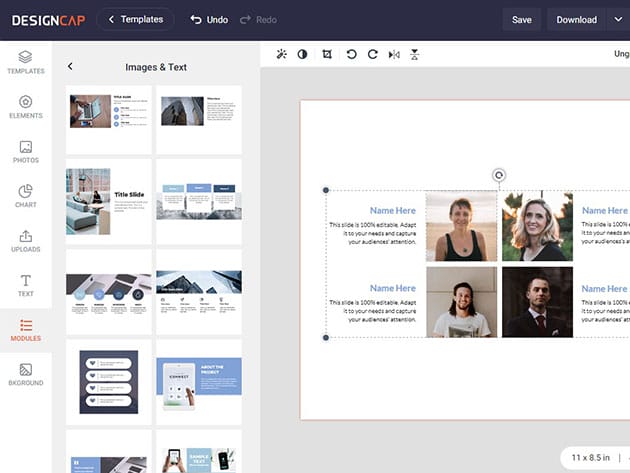Expand the Download options arrow
This screenshot has width=630, height=473.
pos(617,19)
